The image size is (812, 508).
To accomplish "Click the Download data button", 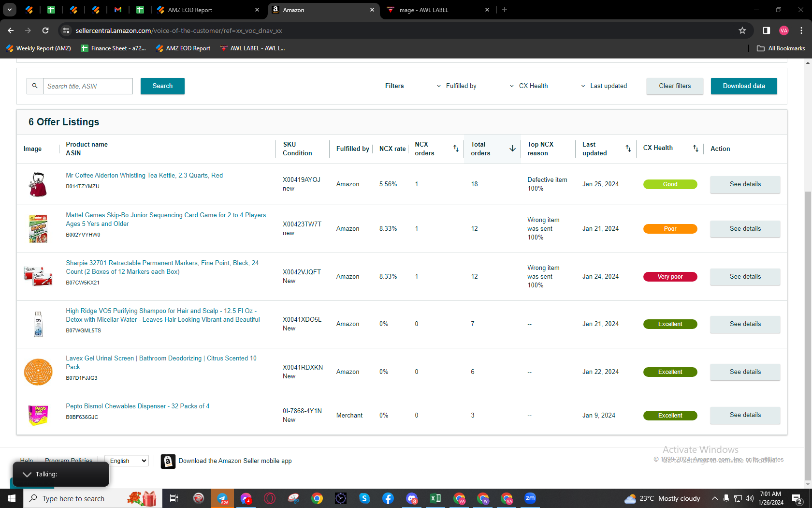I will (744, 86).
